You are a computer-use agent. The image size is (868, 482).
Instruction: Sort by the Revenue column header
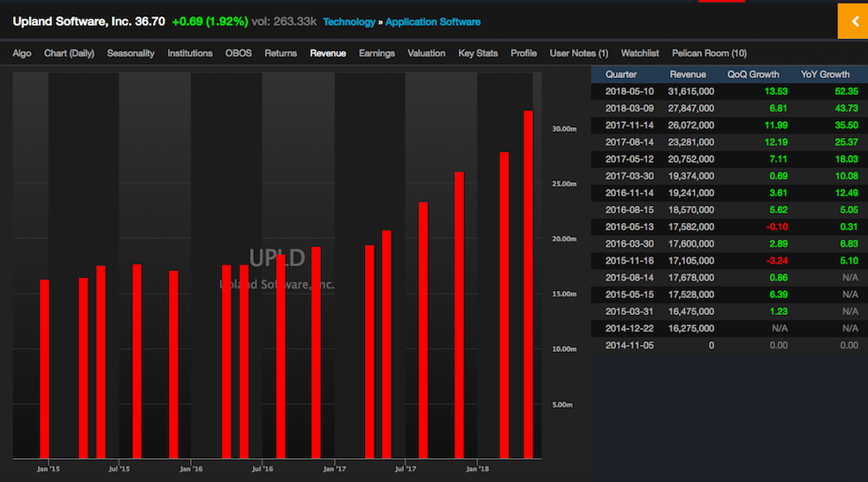coord(688,74)
